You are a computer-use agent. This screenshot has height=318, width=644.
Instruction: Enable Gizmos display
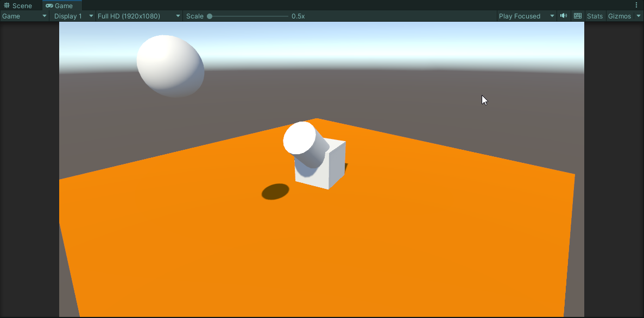(618, 16)
